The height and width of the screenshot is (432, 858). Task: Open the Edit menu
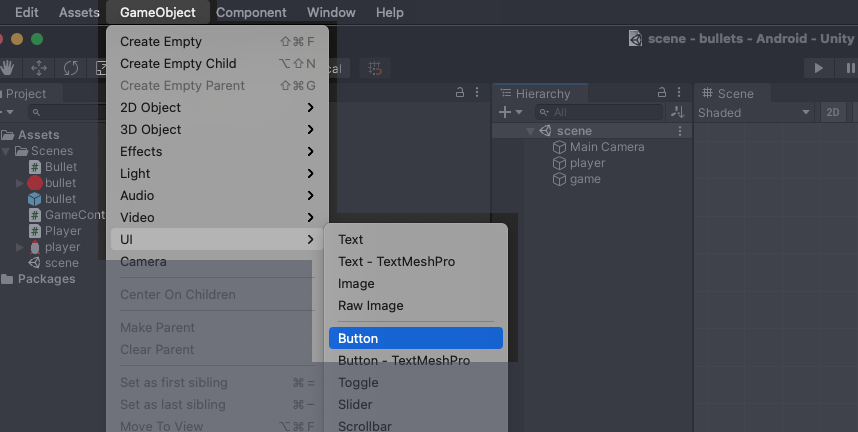tap(26, 12)
